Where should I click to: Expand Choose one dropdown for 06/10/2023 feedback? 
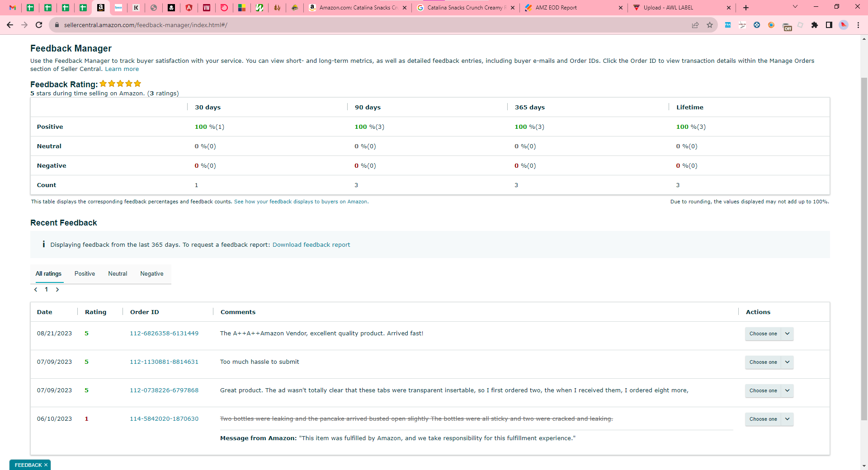769,419
